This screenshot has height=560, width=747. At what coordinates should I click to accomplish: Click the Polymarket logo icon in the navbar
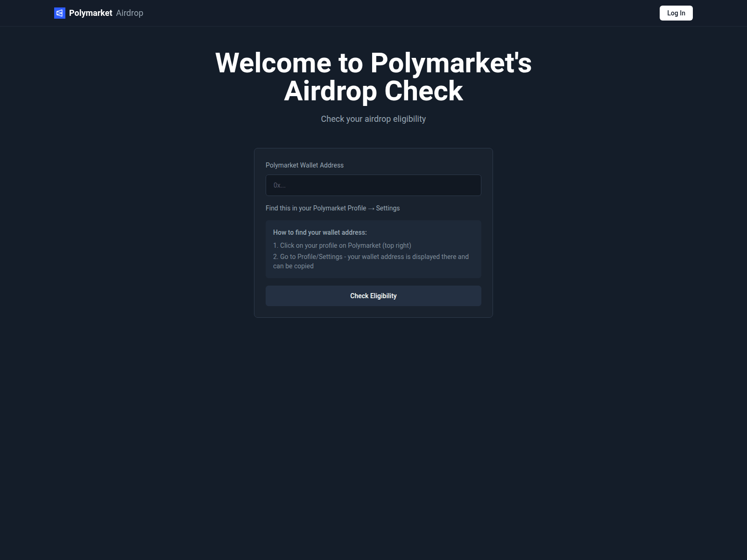coord(59,13)
